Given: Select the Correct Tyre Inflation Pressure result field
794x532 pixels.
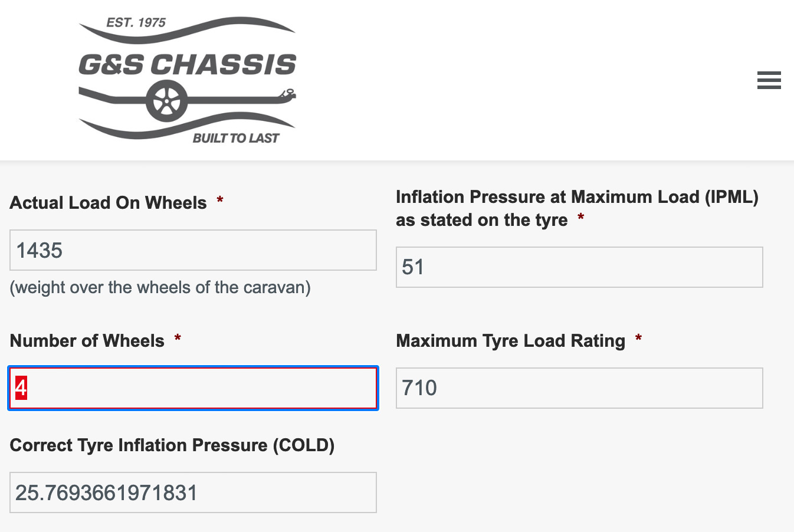Looking at the screenshot, I should point(193,492).
